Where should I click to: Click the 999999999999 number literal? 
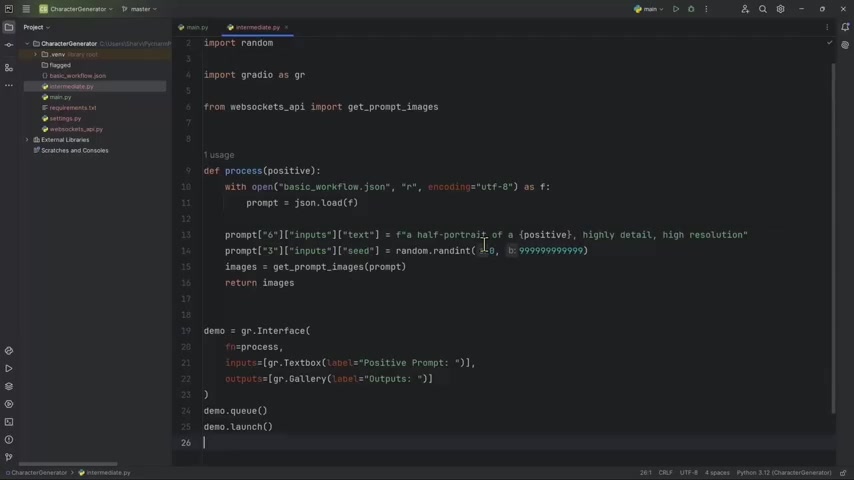(551, 251)
